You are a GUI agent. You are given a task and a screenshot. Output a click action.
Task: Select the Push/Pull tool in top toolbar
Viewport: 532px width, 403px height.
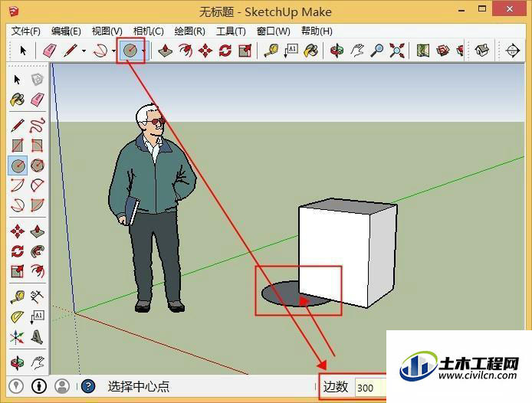tap(166, 51)
